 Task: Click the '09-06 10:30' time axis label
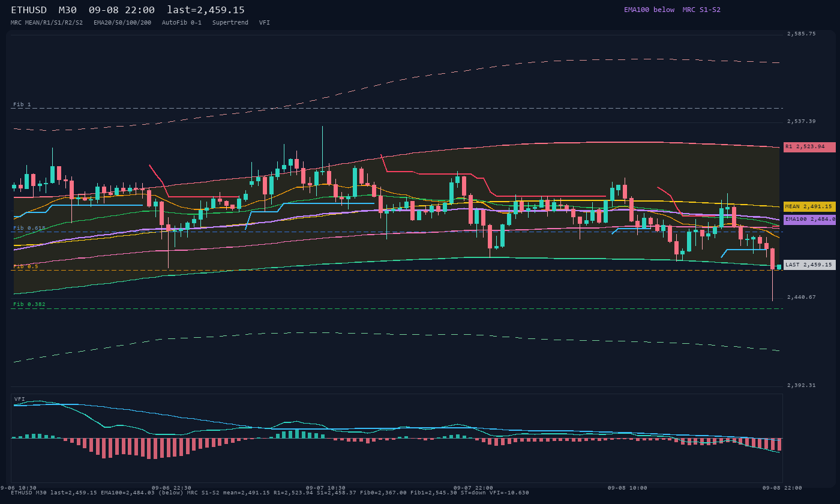click(17, 488)
